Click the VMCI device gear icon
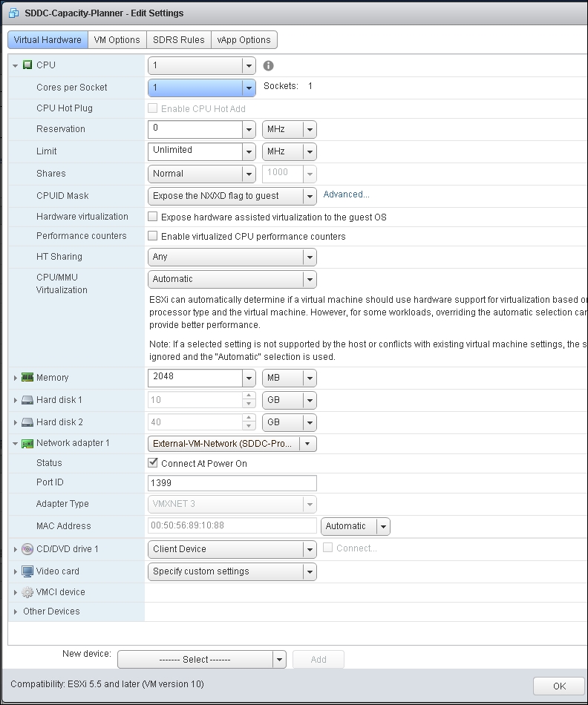The image size is (588, 705). coord(27,592)
